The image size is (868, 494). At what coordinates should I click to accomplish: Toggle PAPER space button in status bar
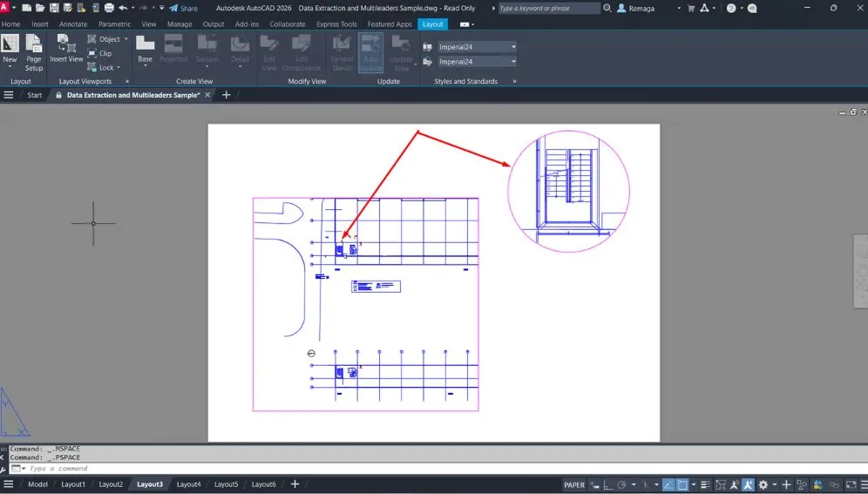point(574,484)
